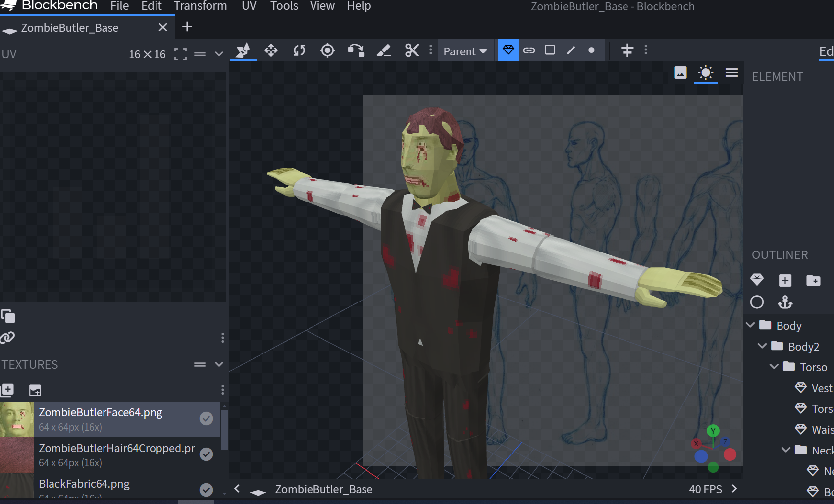This screenshot has width=834, height=504.
Task: Click the center/plus tool in toolbar
Action: click(627, 50)
